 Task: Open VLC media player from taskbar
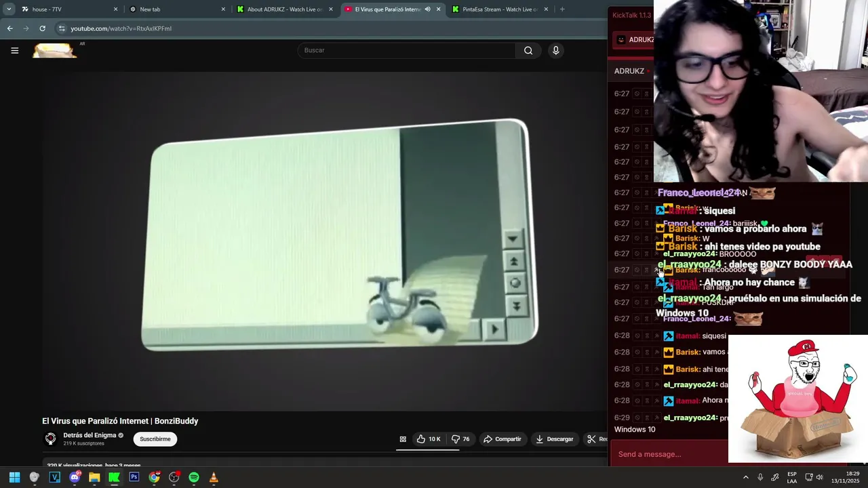coord(214,477)
